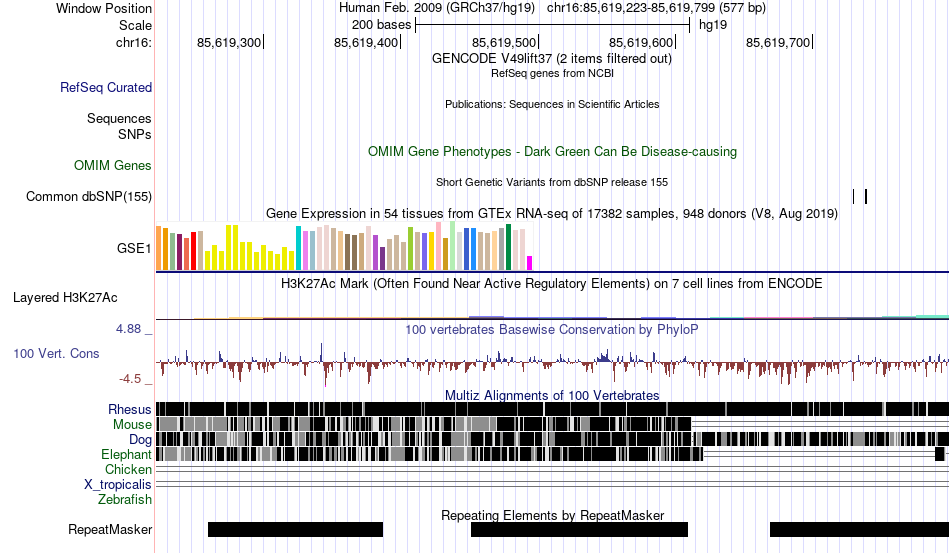Click the RefSeq Curated track label
The width and height of the screenshot is (950, 553).
click(x=106, y=87)
